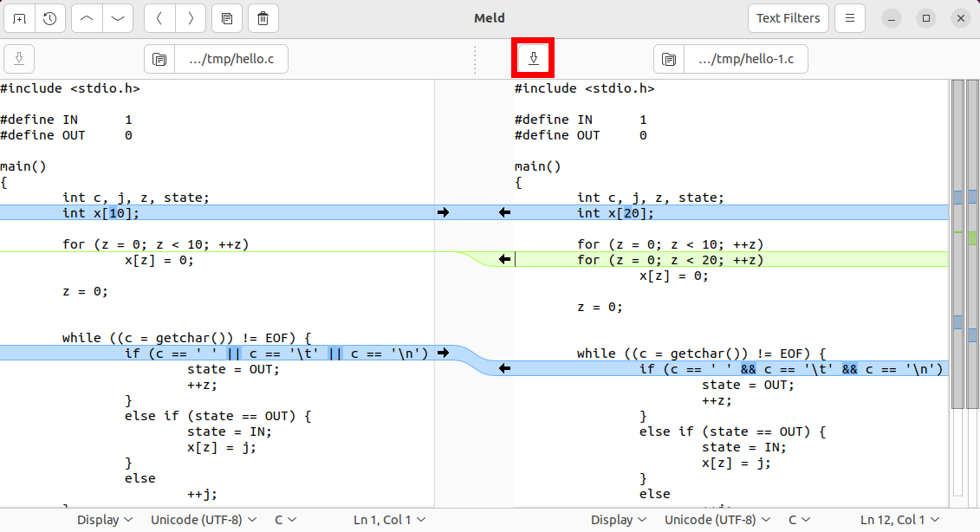The height and width of the screenshot is (532, 980).
Task: Open a new comparison tab
Action: tap(18, 18)
